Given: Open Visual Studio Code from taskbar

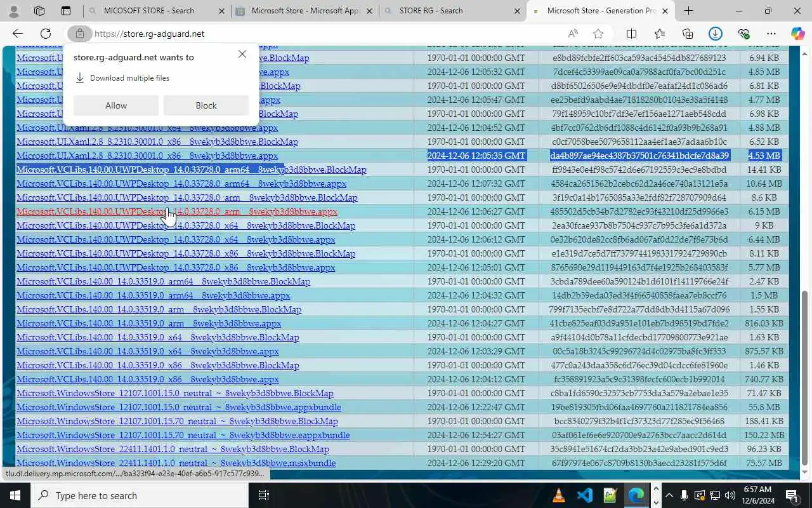Looking at the screenshot, I should (x=584, y=495).
